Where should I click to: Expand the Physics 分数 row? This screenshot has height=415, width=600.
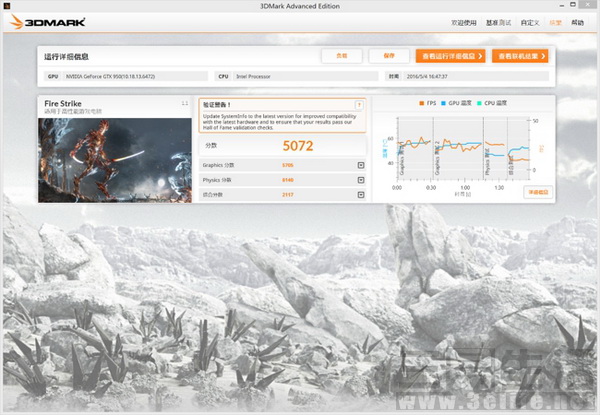pyautogui.click(x=360, y=180)
